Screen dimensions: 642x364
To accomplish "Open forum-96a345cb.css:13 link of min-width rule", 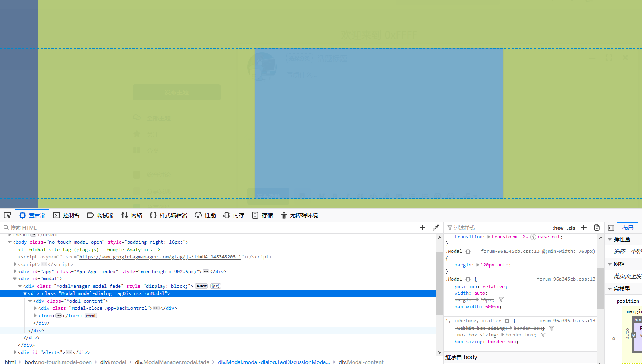I will tap(510, 251).
